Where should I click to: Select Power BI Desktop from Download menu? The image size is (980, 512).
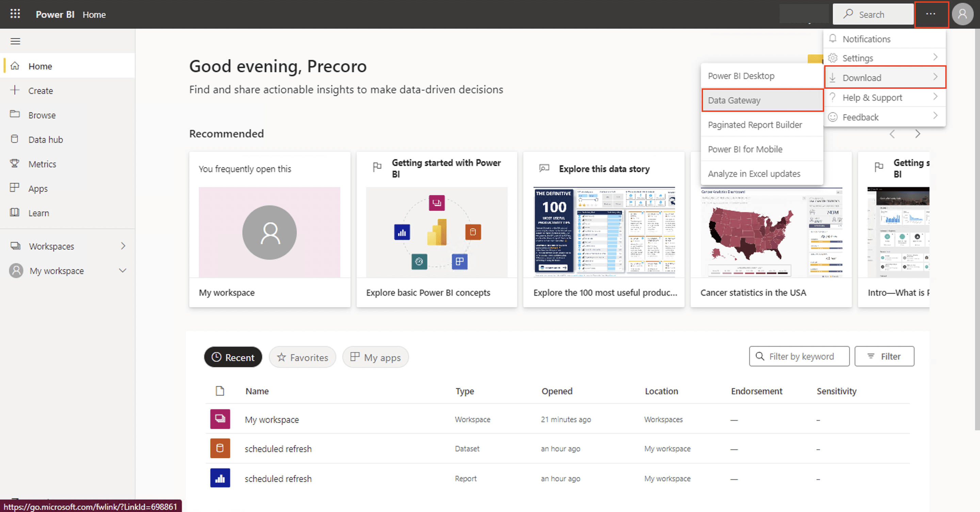pyautogui.click(x=762, y=75)
